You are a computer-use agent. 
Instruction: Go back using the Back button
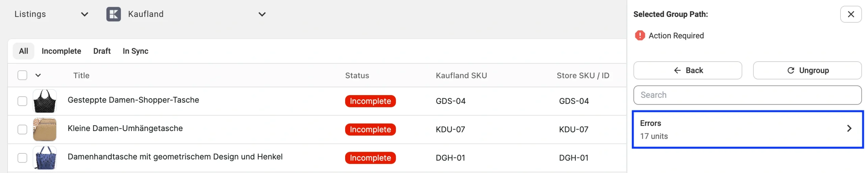(x=687, y=70)
